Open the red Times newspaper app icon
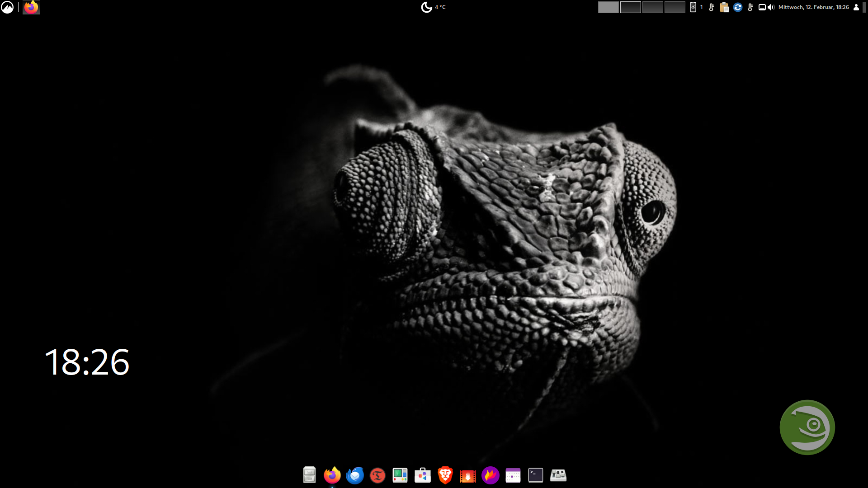 (x=377, y=475)
